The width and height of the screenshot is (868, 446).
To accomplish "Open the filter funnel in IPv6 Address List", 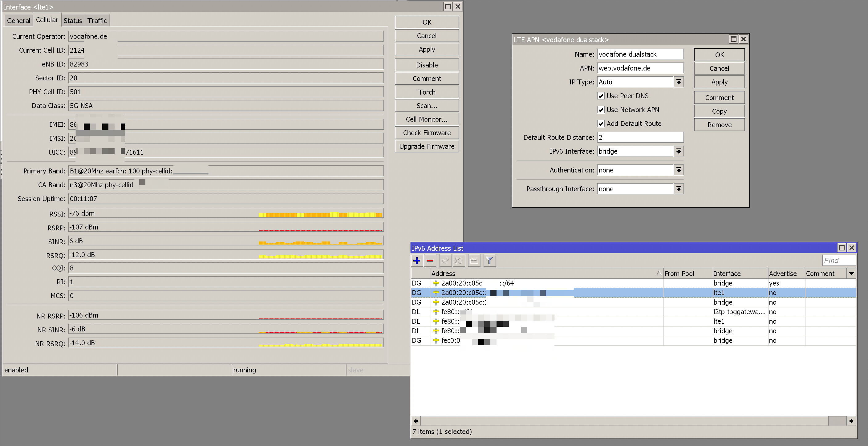I will click(x=489, y=260).
